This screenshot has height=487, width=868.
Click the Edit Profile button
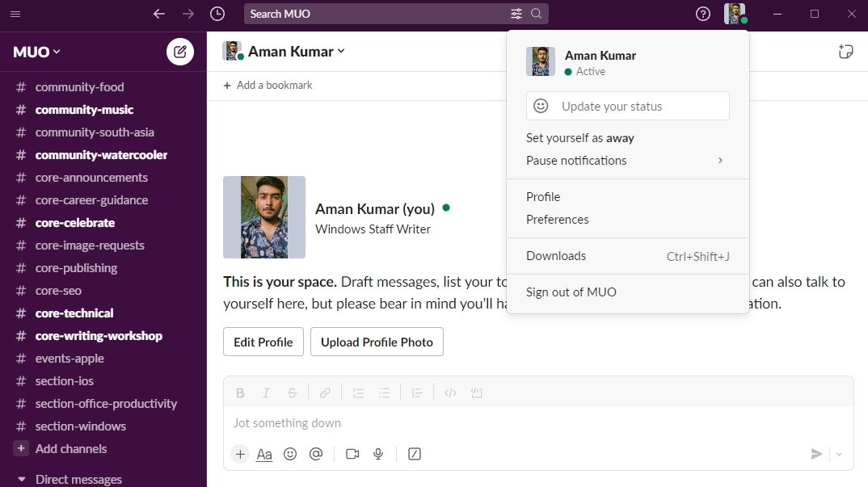[x=263, y=342]
